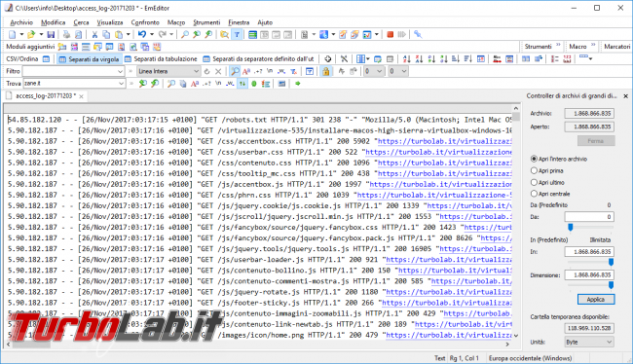Click the Cut scissors icon
The height and width of the screenshot is (364, 633).
click(x=94, y=35)
